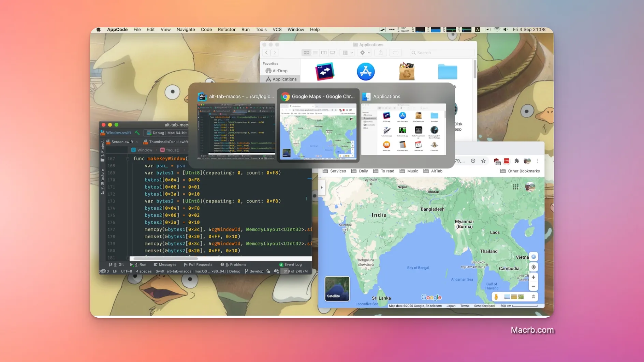Image resolution: width=644 pixels, height=362 pixels.
Task: Open the Finder group-by dropdown
Action: pos(348,53)
